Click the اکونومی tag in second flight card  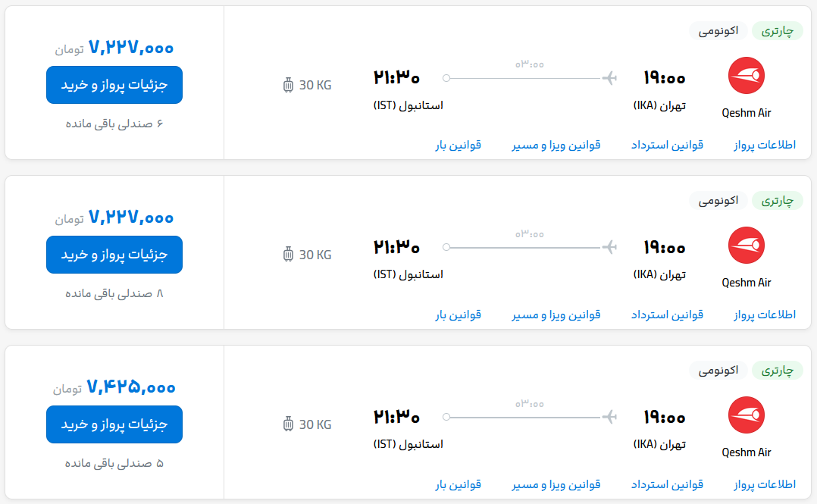718,201
